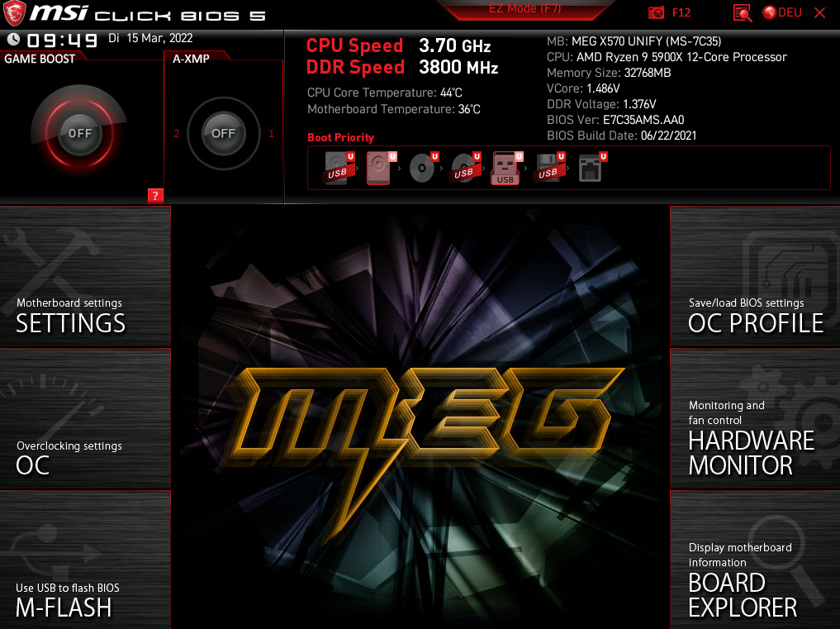This screenshot has height=629, width=840.
Task: Click the USB hard disk boot device icon
Action: [x=339, y=168]
